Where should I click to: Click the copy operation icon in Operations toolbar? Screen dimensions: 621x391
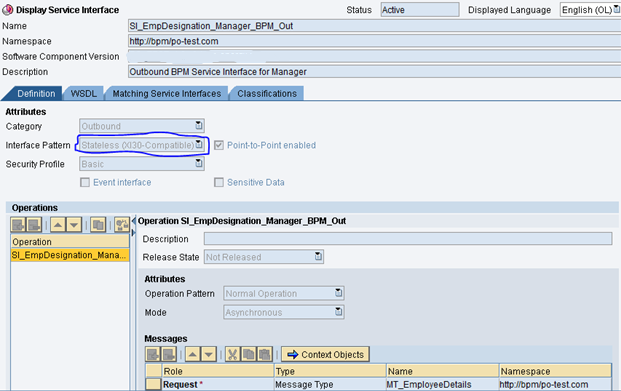(98, 225)
